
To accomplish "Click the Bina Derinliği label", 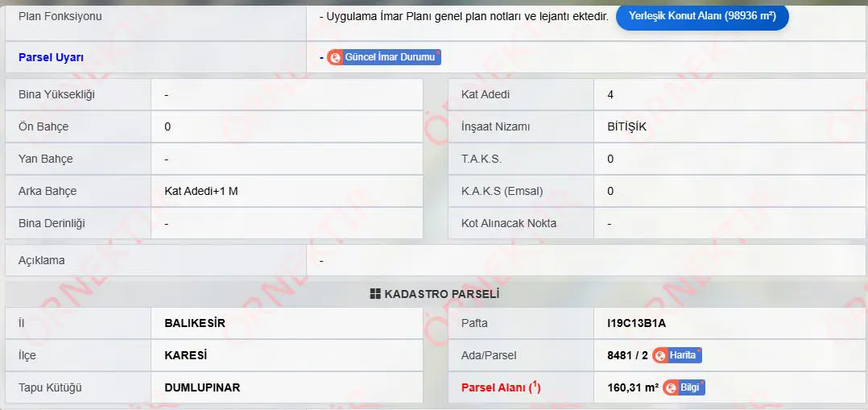I will [x=52, y=223].
